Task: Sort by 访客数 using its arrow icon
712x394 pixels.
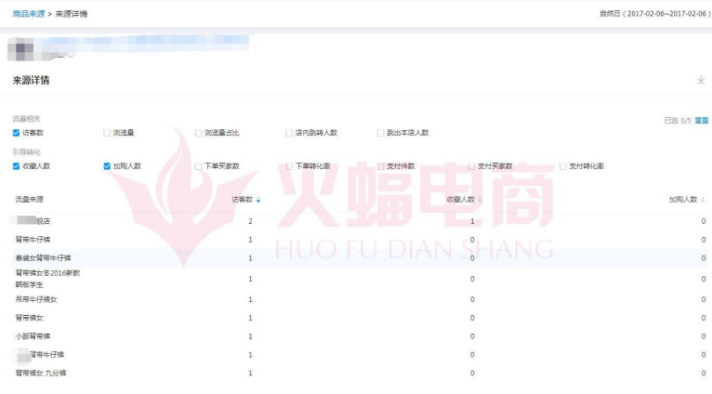Action: point(258,200)
